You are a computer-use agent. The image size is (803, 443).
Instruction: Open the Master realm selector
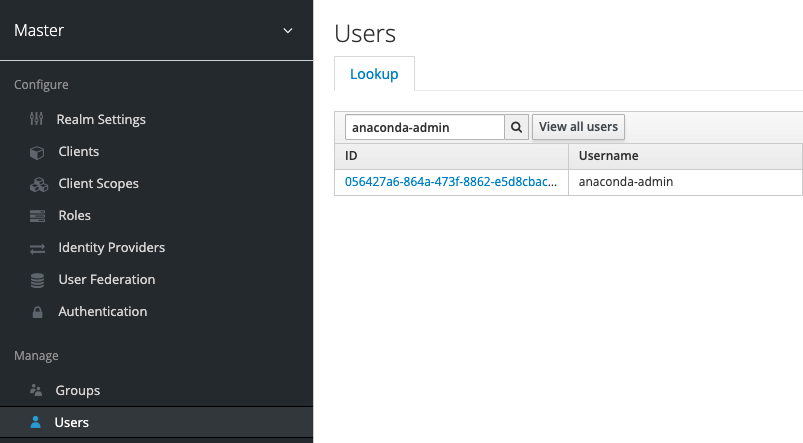tap(156, 30)
